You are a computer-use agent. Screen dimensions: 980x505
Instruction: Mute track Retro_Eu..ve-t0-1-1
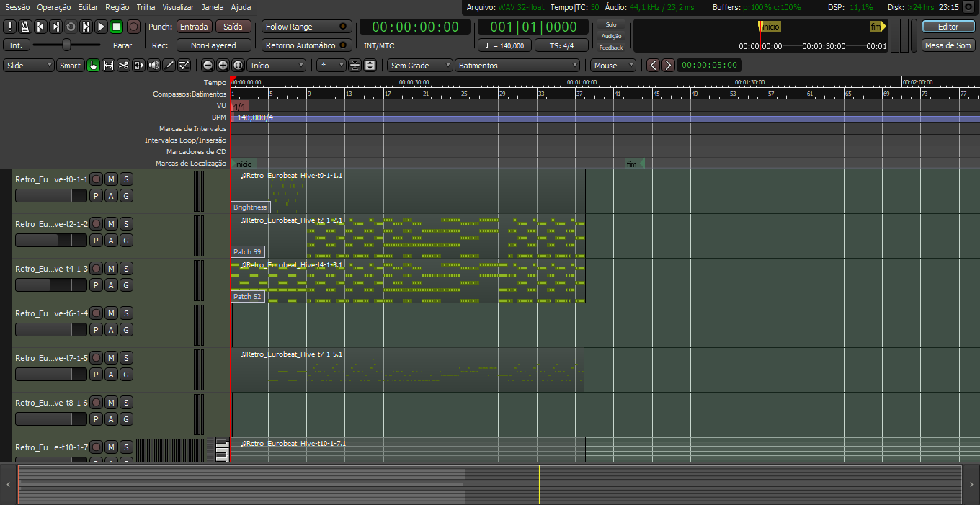click(111, 179)
